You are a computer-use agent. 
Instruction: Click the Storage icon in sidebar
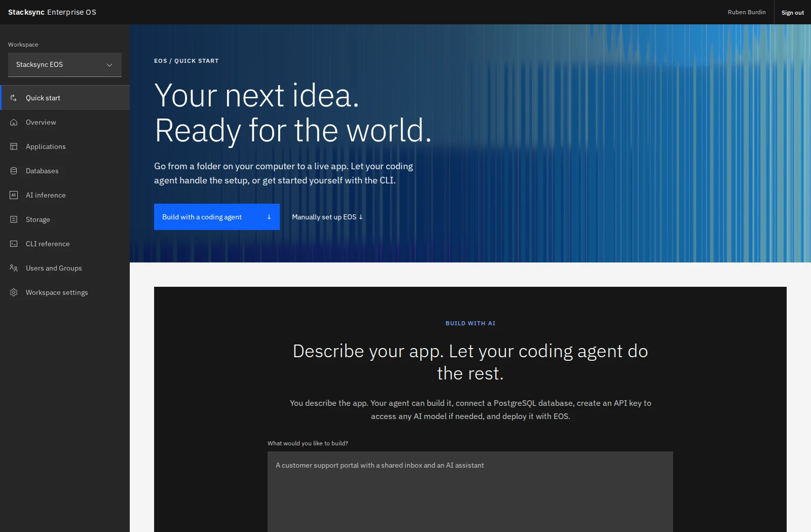[x=14, y=219]
